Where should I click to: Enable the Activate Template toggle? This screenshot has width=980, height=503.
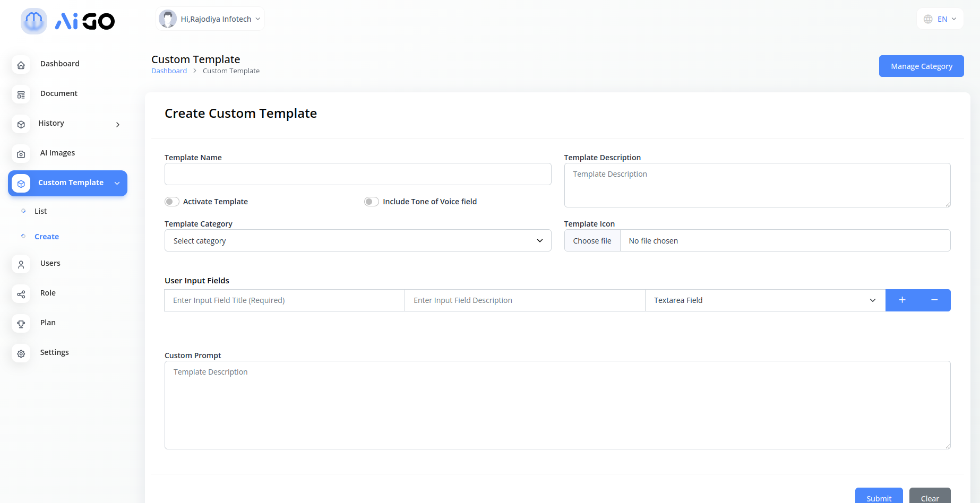point(171,202)
